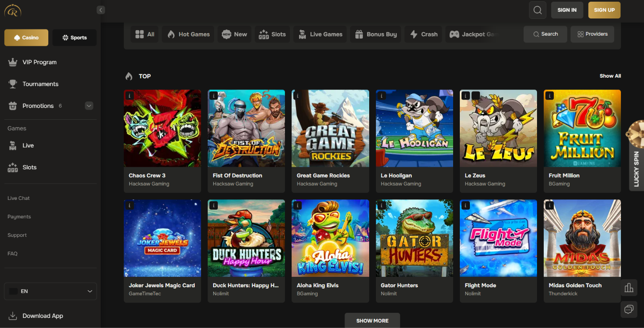
Task: Click info icon on Gator Hunters
Action: pyautogui.click(x=381, y=205)
